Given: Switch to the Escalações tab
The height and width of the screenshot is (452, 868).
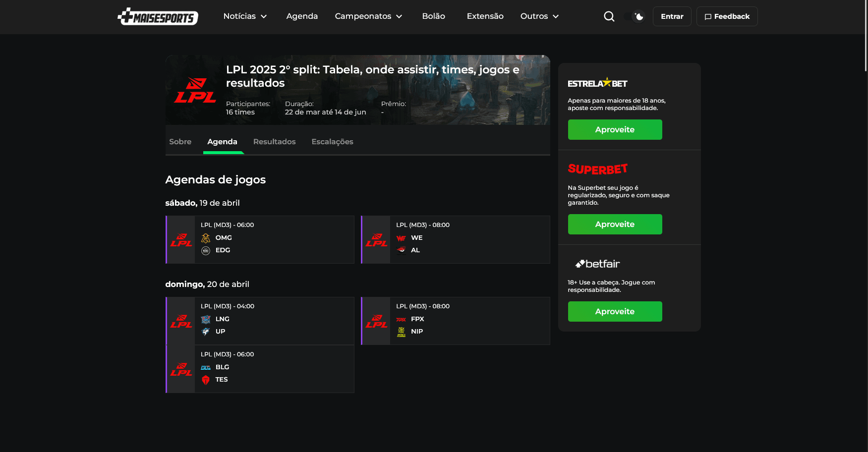Looking at the screenshot, I should click(333, 142).
